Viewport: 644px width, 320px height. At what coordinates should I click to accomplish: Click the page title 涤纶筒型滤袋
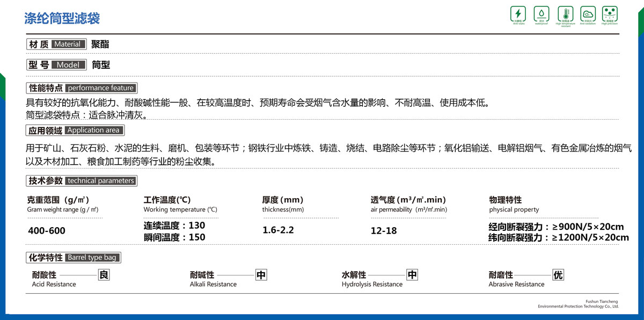(x=62, y=19)
